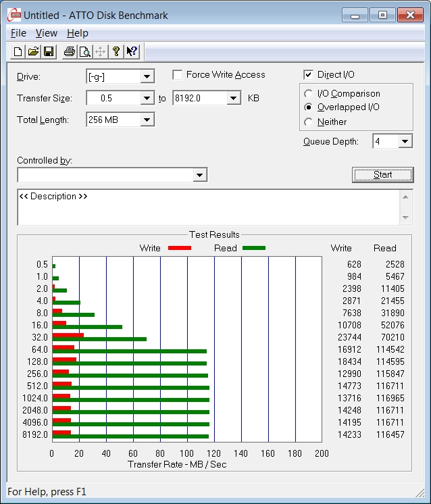This screenshot has height=504, width=431.
Task: Click the Transfer Rate - MB / Sec axis label
Action: click(177, 464)
